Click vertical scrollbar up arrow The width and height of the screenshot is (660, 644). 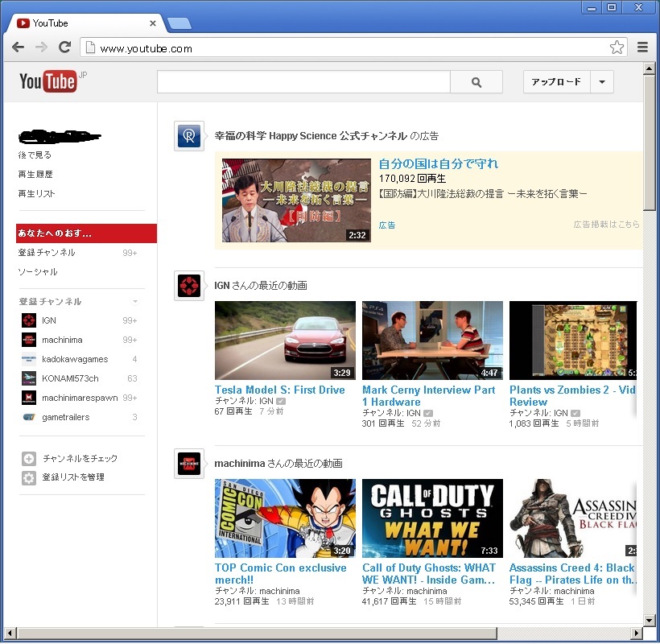coord(649,68)
